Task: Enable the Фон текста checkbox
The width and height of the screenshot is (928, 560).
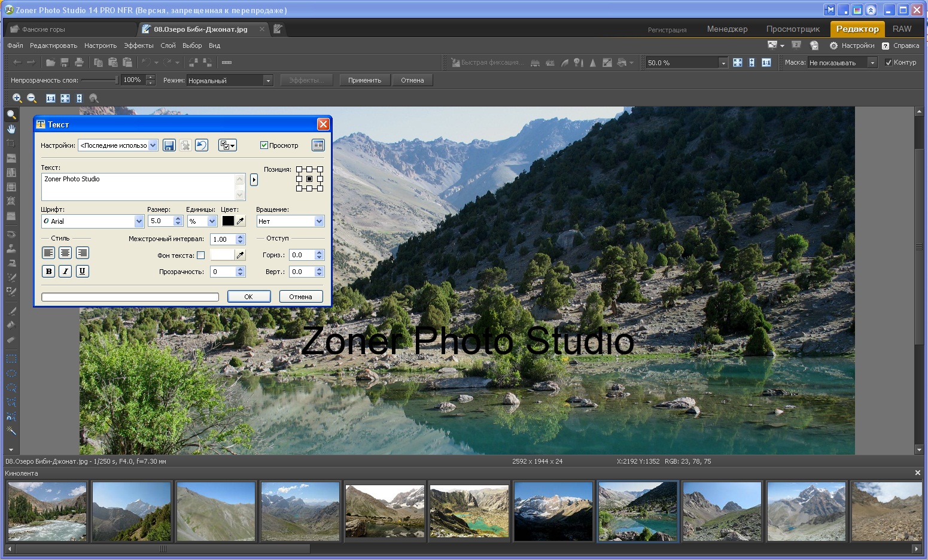Action: point(201,255)
